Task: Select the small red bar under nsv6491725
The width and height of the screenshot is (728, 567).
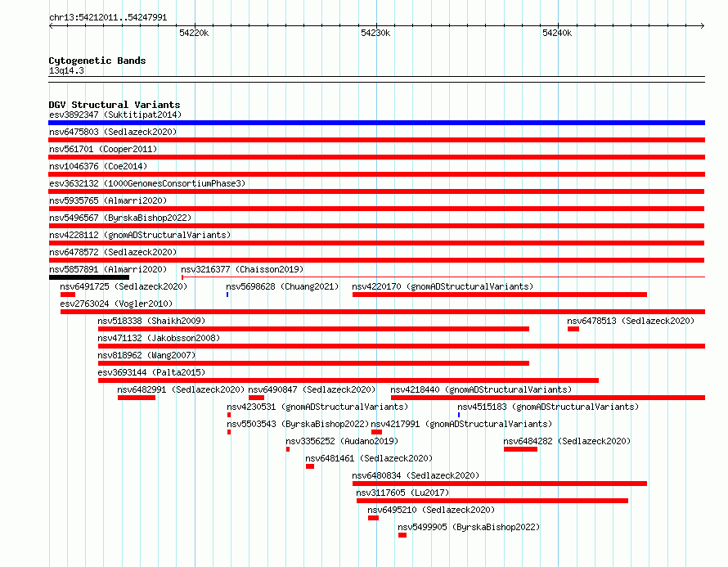Action: point(68,295)
